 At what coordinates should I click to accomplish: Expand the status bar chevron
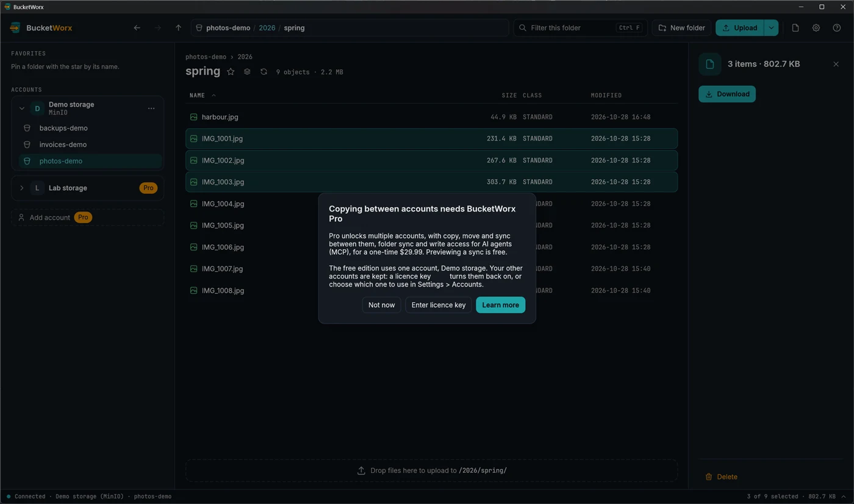coord(844,497)
